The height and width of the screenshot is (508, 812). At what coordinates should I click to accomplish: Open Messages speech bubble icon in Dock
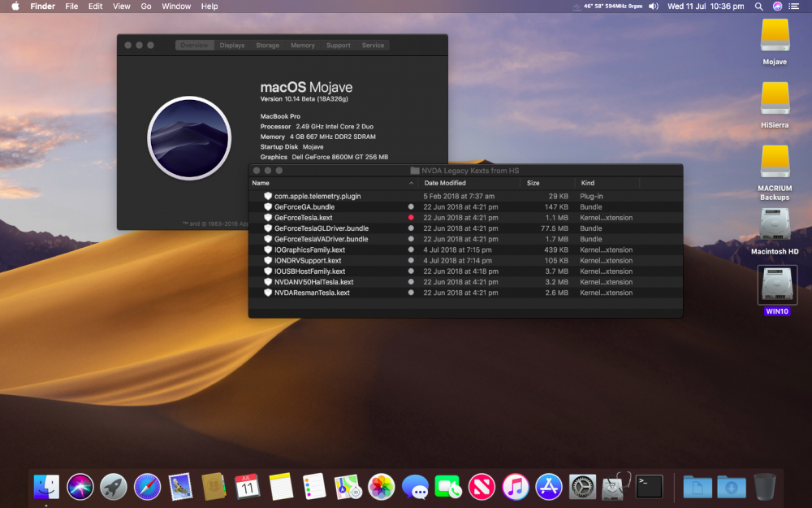(415, 487)
